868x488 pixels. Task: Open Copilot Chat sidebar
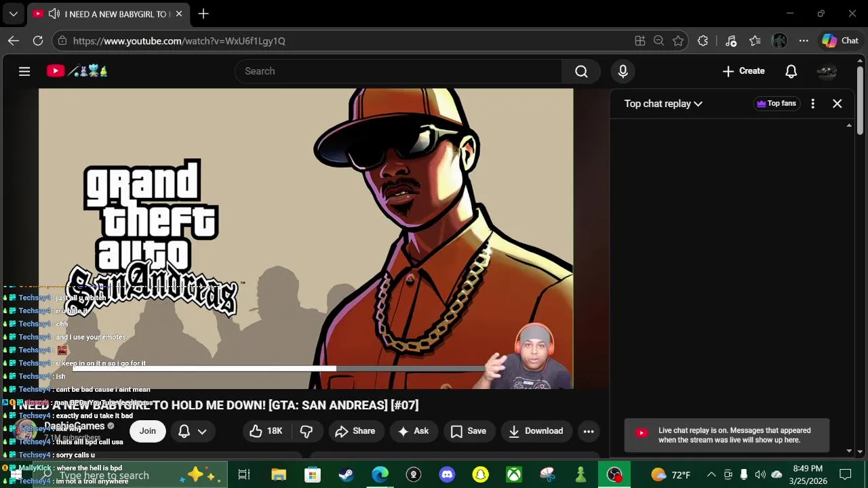[840, 41]
